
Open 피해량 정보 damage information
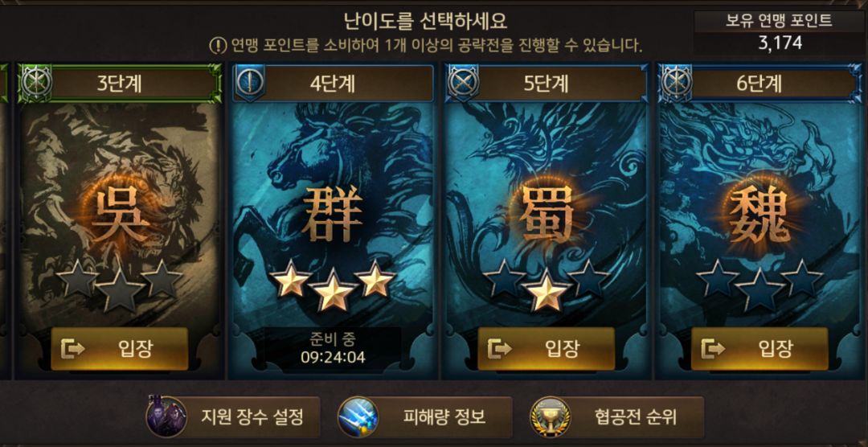click(x=425, y=417)
